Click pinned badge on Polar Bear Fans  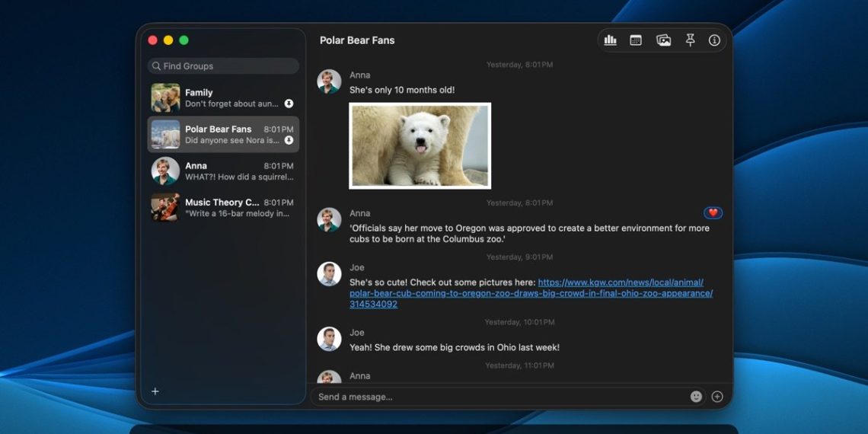pos(289,140)
